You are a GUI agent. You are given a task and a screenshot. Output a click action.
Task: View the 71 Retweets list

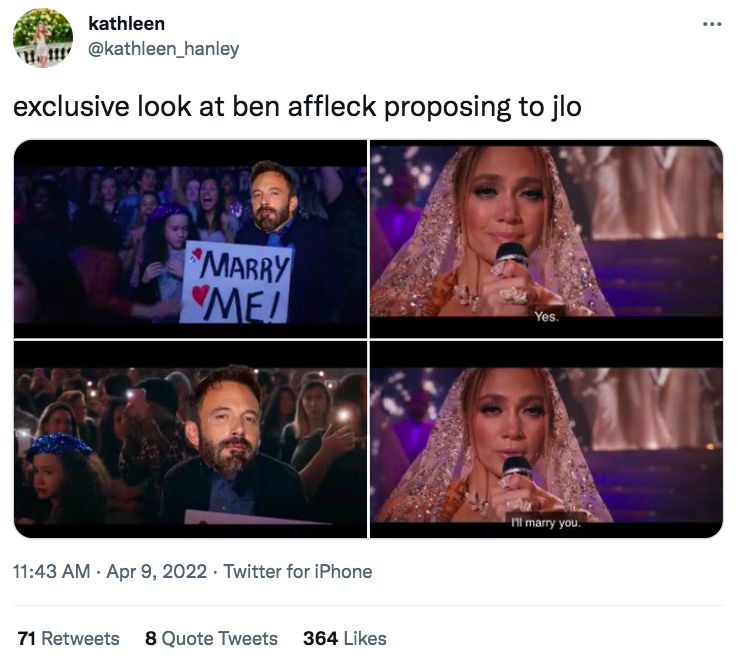(69, 639)
